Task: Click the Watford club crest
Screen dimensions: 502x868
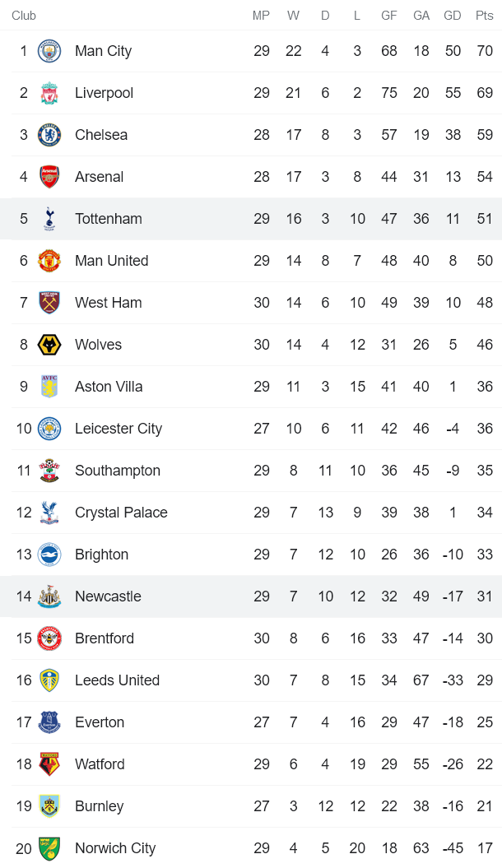Action: (49, 764)
